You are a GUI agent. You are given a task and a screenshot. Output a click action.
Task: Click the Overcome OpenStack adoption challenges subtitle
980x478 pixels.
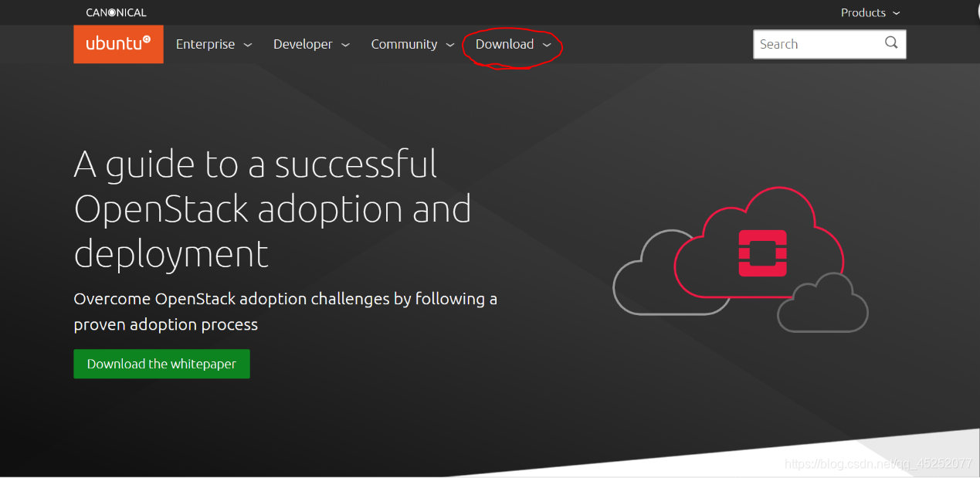click(286, 311)
